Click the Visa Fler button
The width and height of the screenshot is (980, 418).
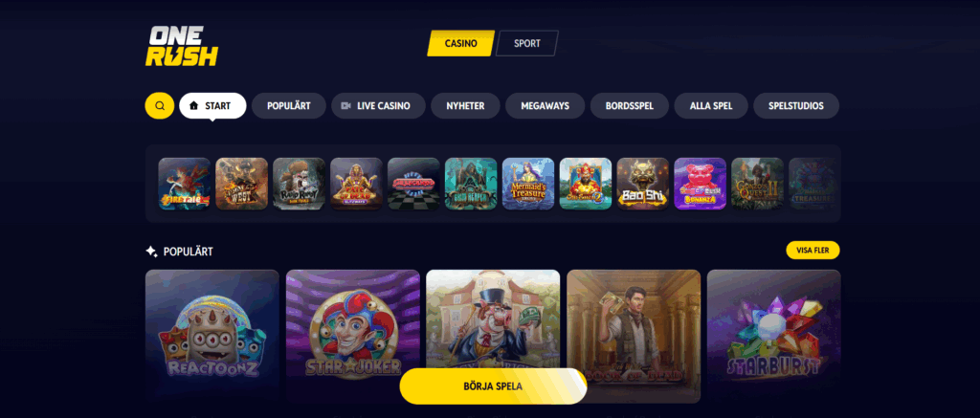(x=813, y=251)
